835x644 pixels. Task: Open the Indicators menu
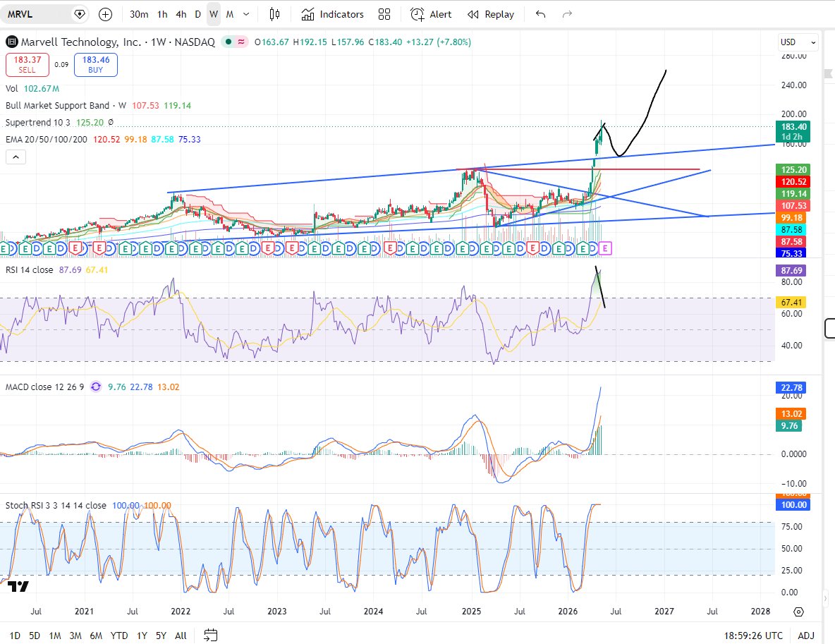[x=332, y=14]
